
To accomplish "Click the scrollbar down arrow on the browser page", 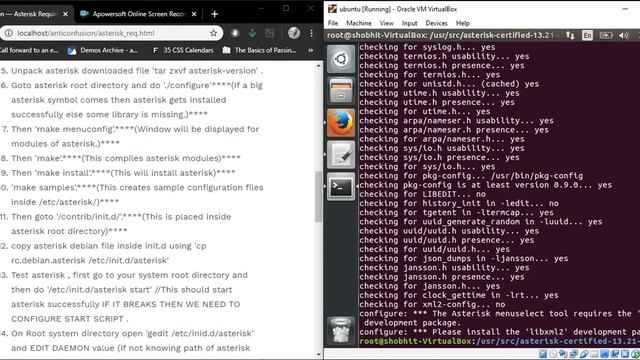I will [318, 355].
